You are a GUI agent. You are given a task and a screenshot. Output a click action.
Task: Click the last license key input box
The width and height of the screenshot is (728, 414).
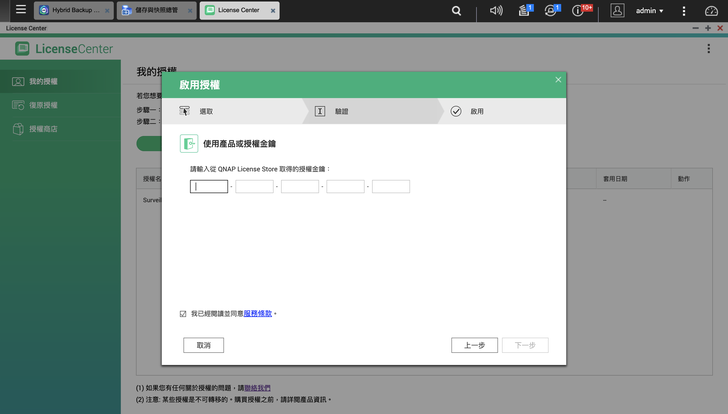coord(391,186)
